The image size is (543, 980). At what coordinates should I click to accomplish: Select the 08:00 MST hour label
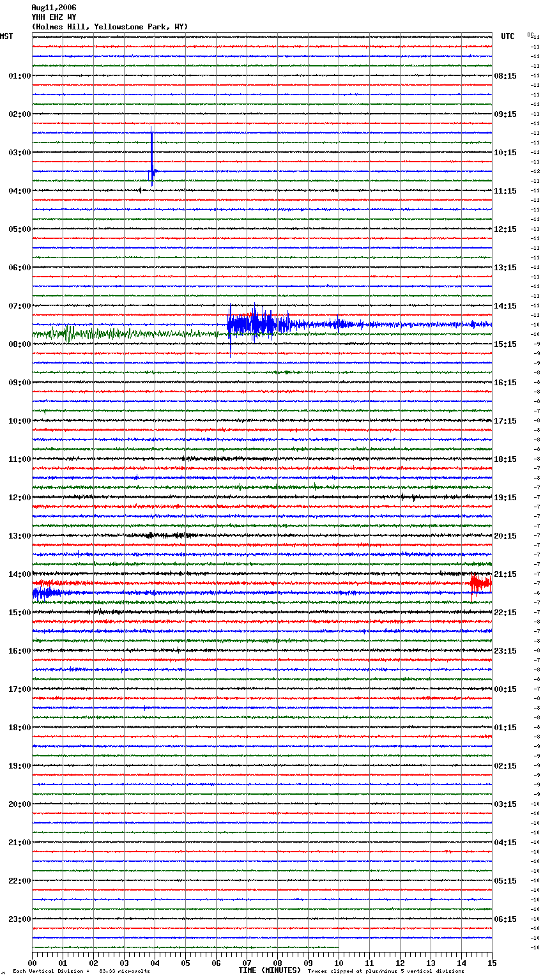coord(20,344)
